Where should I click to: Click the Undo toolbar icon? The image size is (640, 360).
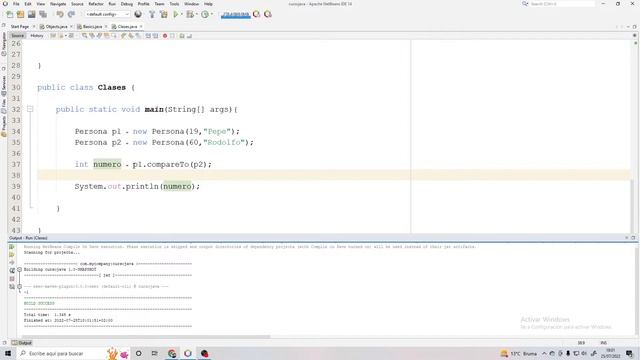60,14
